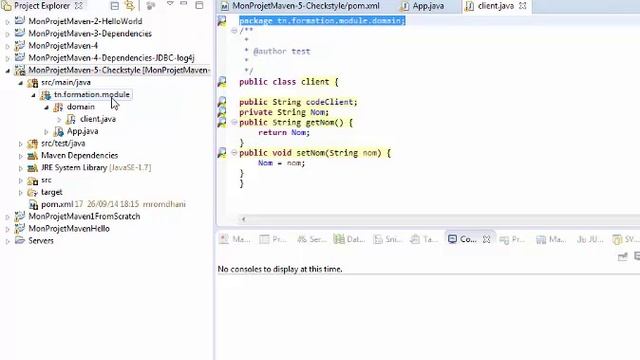Select domain package in tree
The width and height of the screenshot is (640, 360).
tap(81, 107)
